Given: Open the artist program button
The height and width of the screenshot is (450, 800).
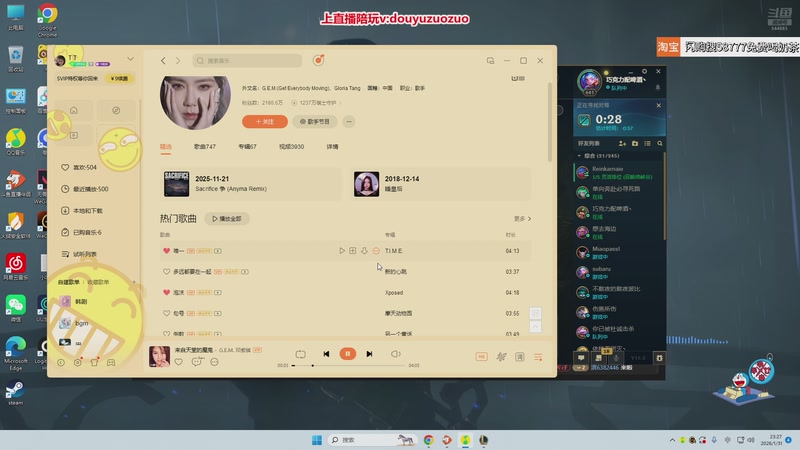Looking at the screenshot, I should [x=315, y=121].
